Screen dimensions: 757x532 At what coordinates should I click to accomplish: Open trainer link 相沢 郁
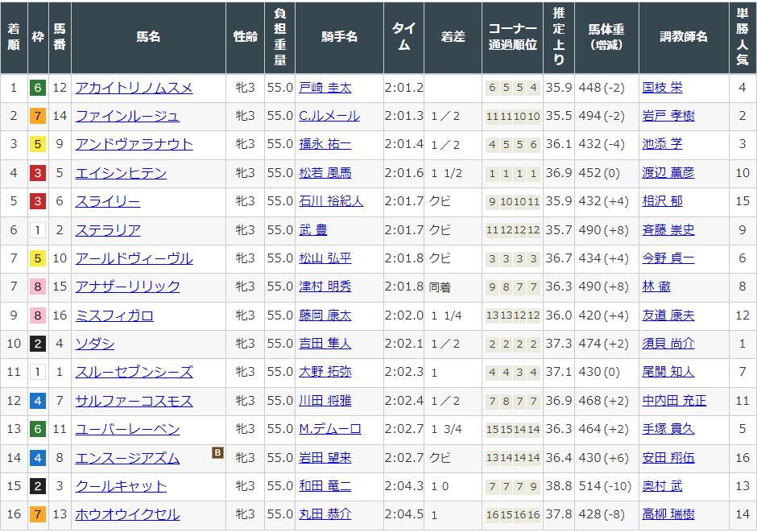(662, 201)
